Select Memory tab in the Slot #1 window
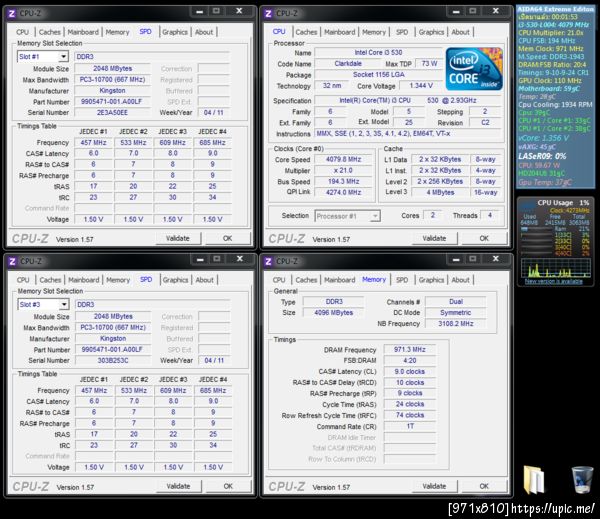The image size is (600, 519). point(117,32)
